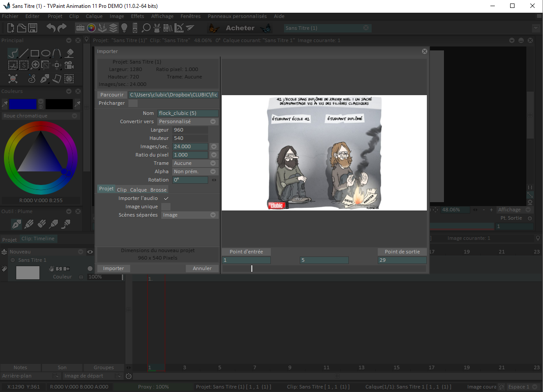Screen dimensions: 543x392
Task: Open project via folder icon in toolbar
Action: [x=22, y=28]
